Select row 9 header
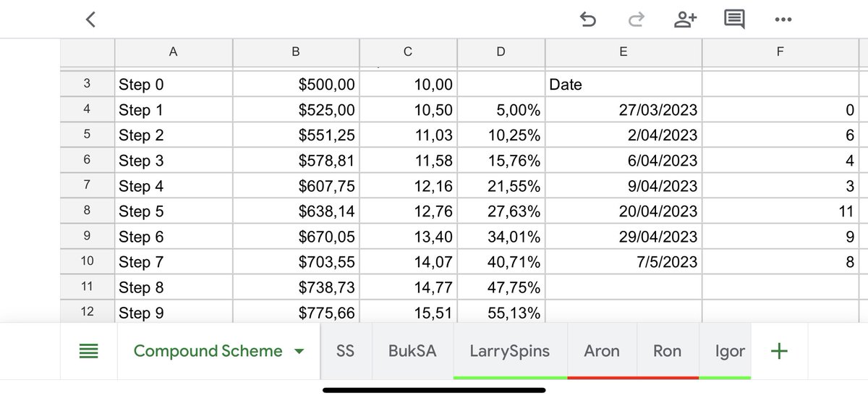The width and height of the screenshot is (868, 401). click(87, 236)
